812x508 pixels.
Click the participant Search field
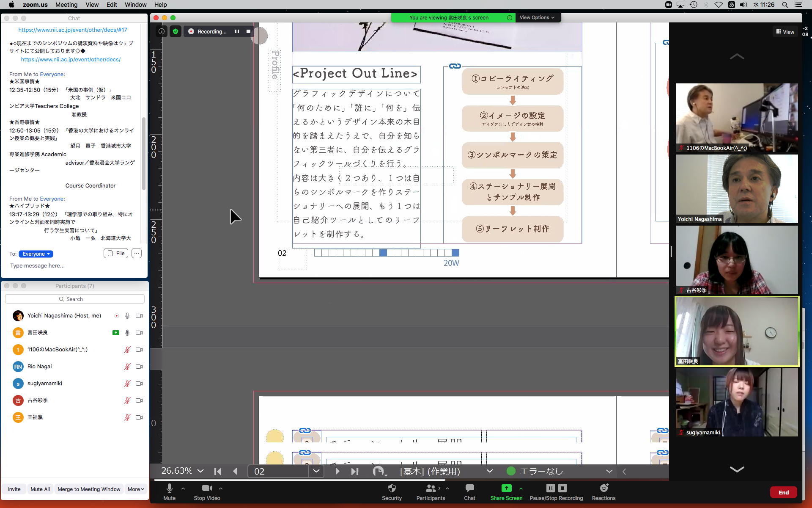point(75,299)
